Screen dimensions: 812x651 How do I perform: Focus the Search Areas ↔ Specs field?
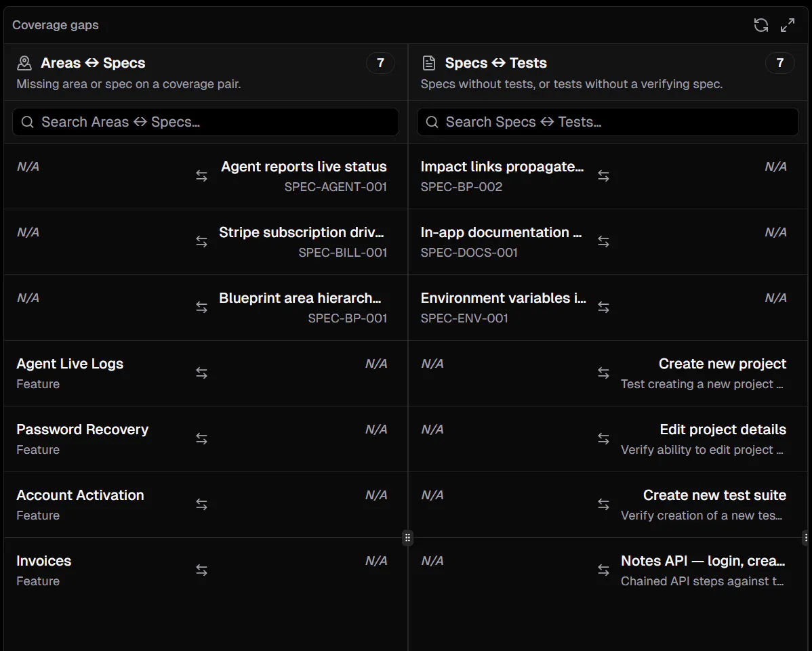click(205, 122)
